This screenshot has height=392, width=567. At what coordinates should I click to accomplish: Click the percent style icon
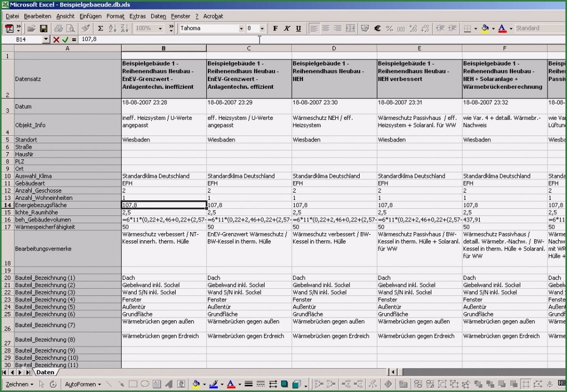point(389,28)
